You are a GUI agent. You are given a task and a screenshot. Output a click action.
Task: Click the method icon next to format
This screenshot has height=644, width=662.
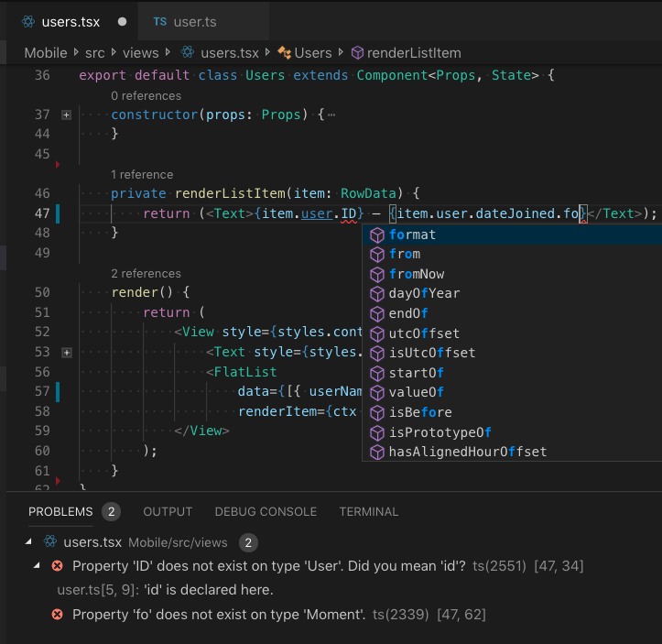coord(376,235)
